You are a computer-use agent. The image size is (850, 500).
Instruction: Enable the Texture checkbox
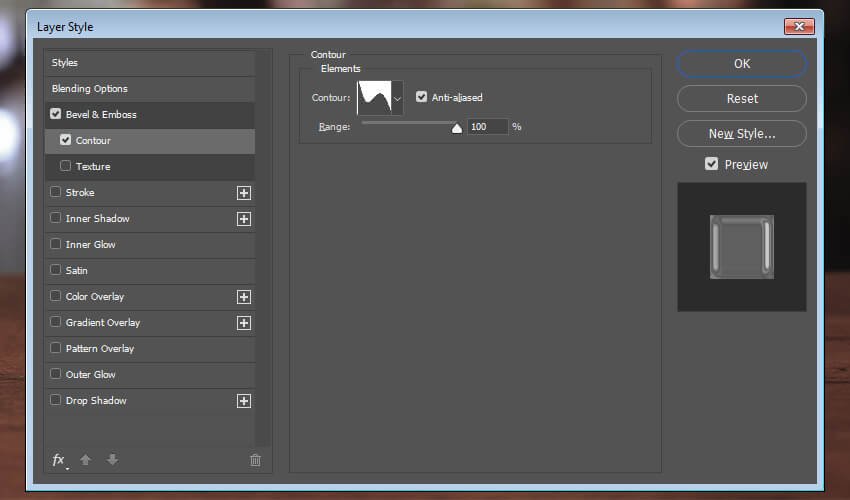point(66,166)
